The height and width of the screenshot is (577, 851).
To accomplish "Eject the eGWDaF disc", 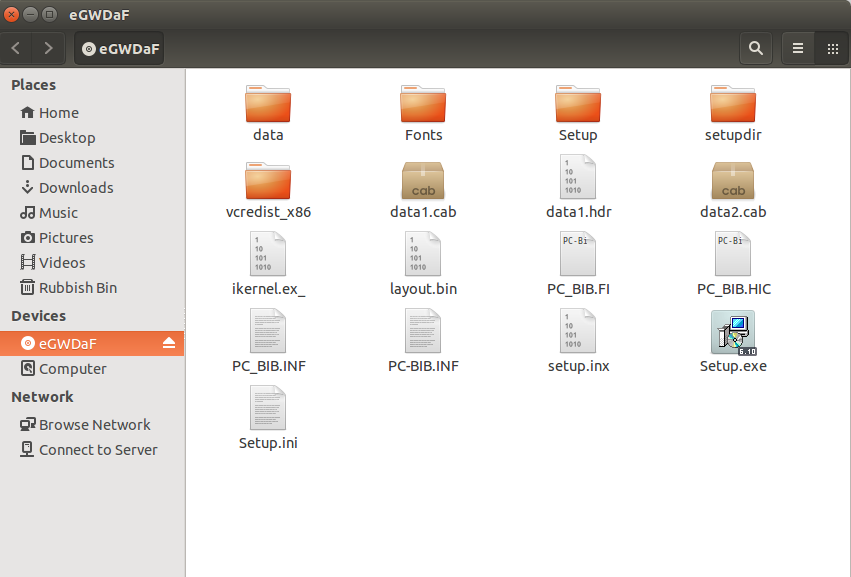I will tap(169, 343).
